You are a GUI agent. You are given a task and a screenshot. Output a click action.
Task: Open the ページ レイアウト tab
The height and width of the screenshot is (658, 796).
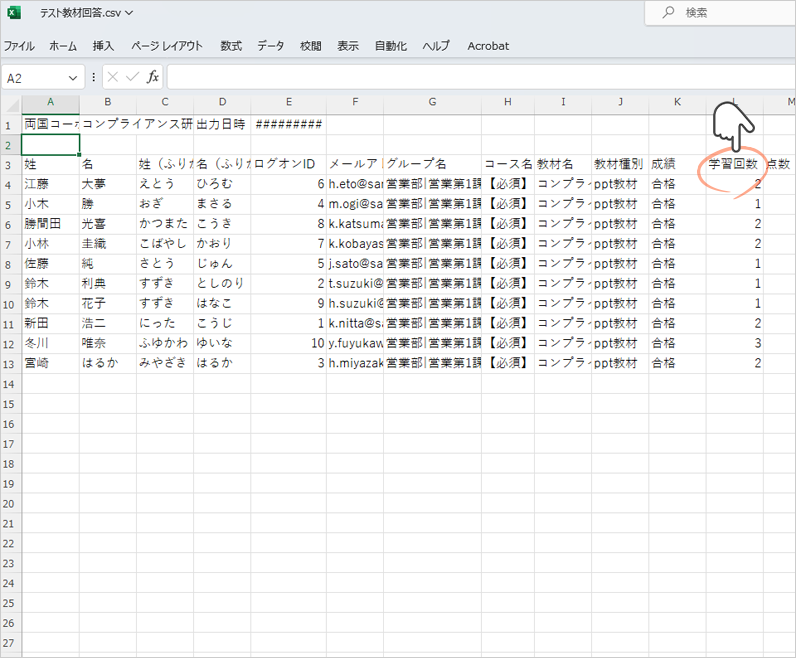click(167, 46)
